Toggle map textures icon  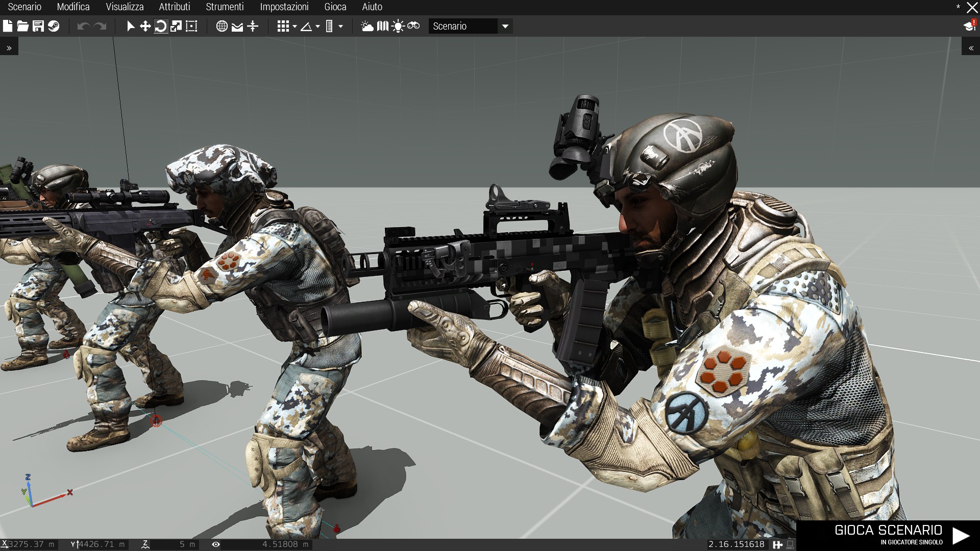(x=237, y=26)
